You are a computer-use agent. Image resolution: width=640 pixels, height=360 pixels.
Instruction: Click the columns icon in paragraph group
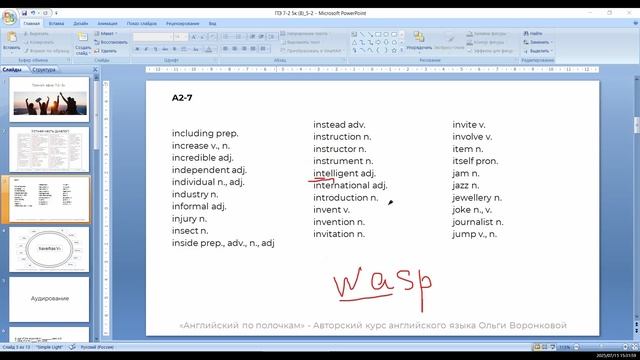(x=263, y=49)
